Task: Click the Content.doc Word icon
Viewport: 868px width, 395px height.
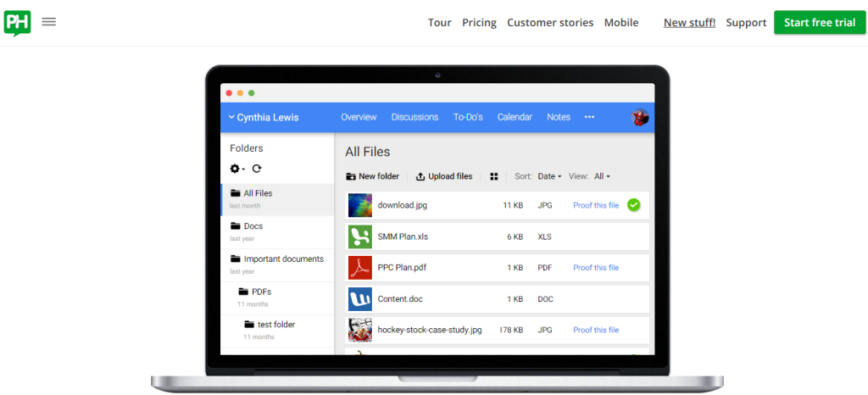Action: click(x=359, y=298)
